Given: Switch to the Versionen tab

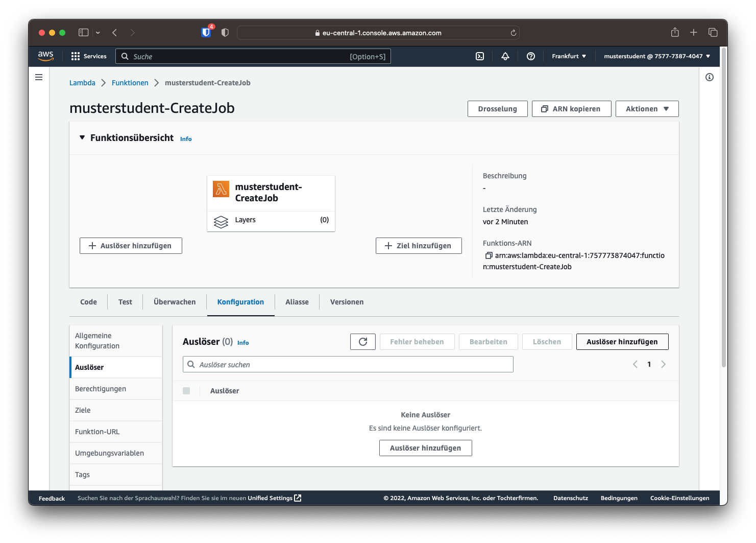Looking at the screenshot, I should point(347,302).
